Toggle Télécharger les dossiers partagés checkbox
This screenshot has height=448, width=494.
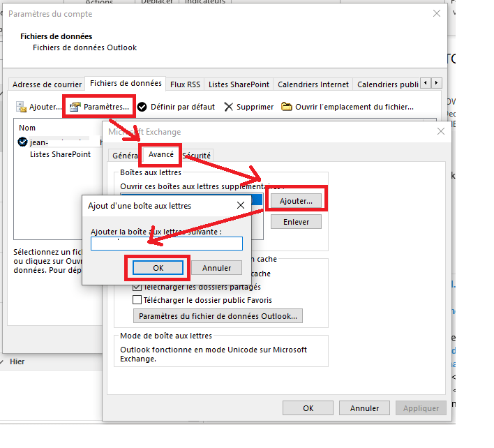tap(137, 287)
